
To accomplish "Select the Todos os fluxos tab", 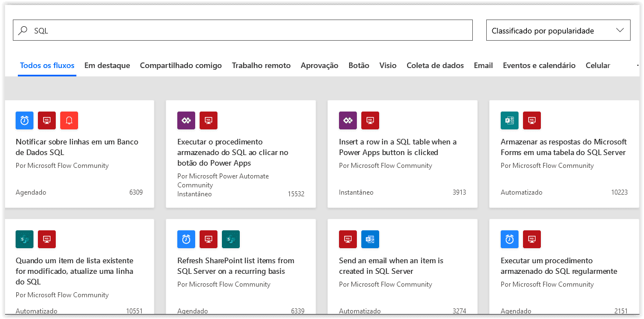I will point(47,65).
